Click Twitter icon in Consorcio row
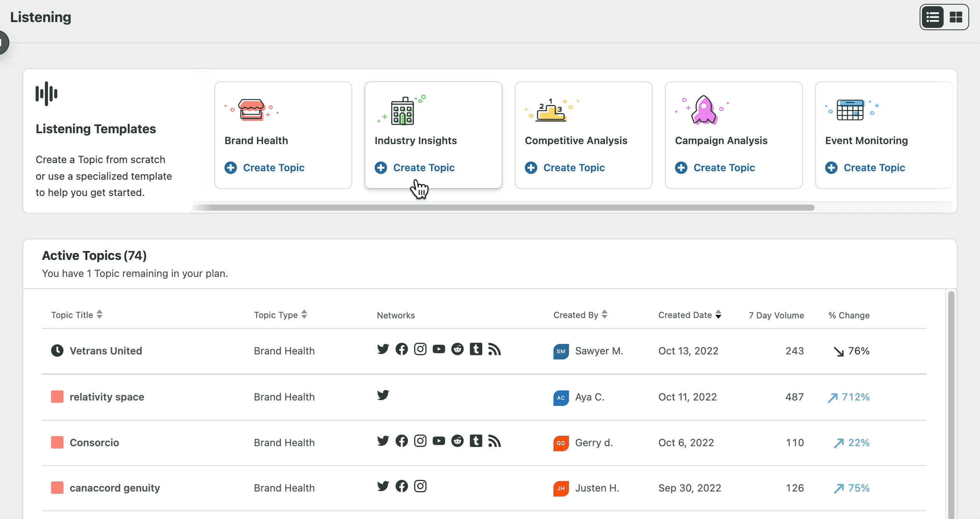The width and height of the screenshot is (980, 519). 383,440
